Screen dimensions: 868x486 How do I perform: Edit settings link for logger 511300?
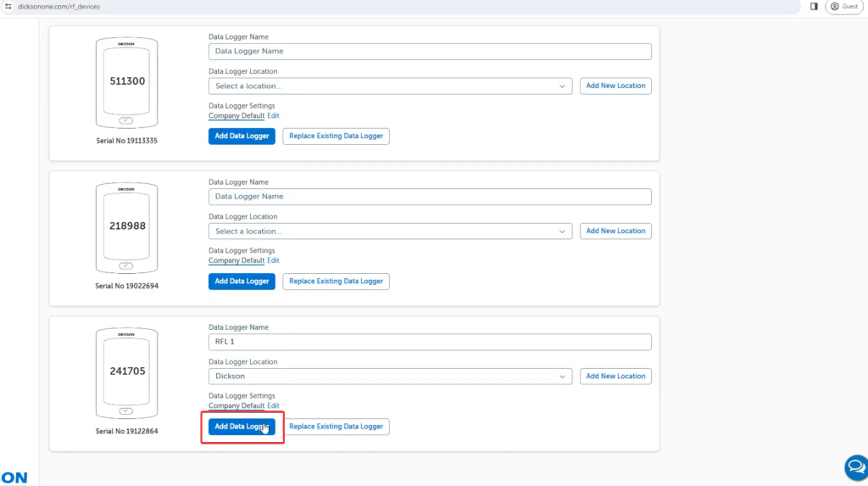[x=273, y=115]
